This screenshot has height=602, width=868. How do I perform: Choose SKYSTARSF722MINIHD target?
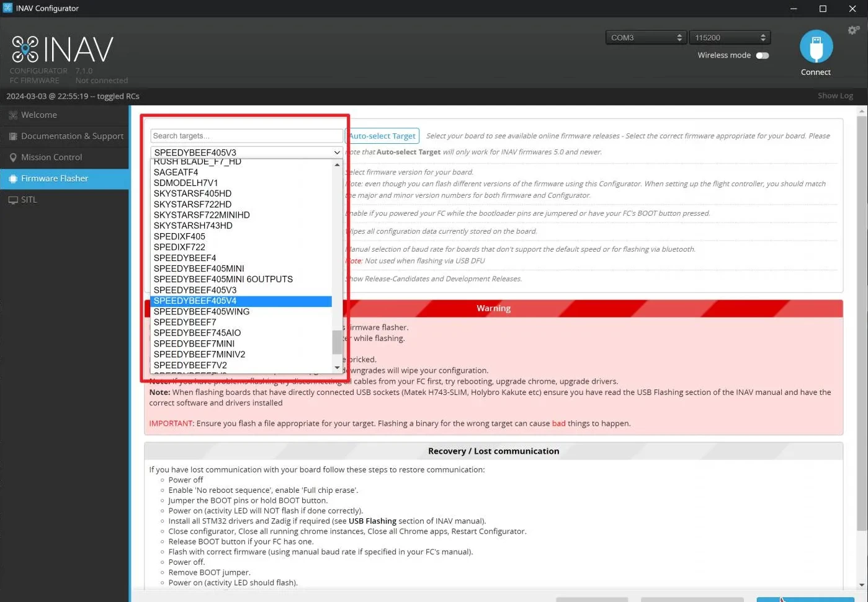(241, 215)
